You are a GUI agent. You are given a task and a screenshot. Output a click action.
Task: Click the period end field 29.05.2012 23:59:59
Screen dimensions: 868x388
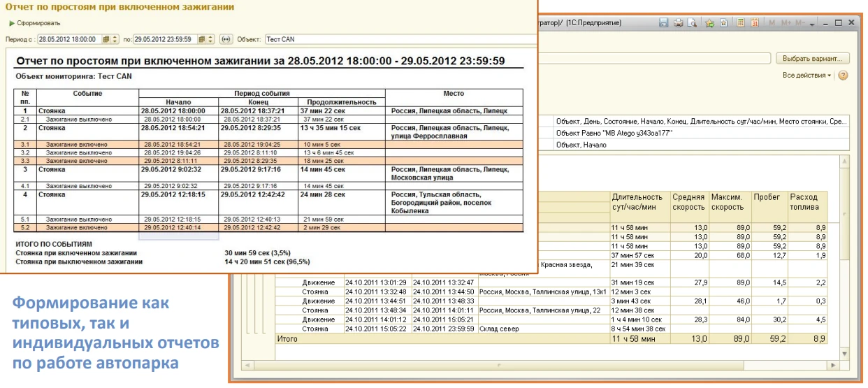164,40
